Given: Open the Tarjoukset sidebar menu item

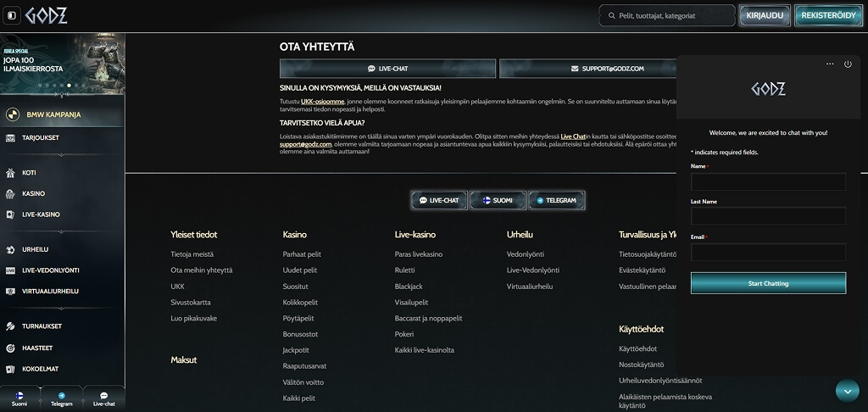Looking at the screenshot, I should [62, 138].
